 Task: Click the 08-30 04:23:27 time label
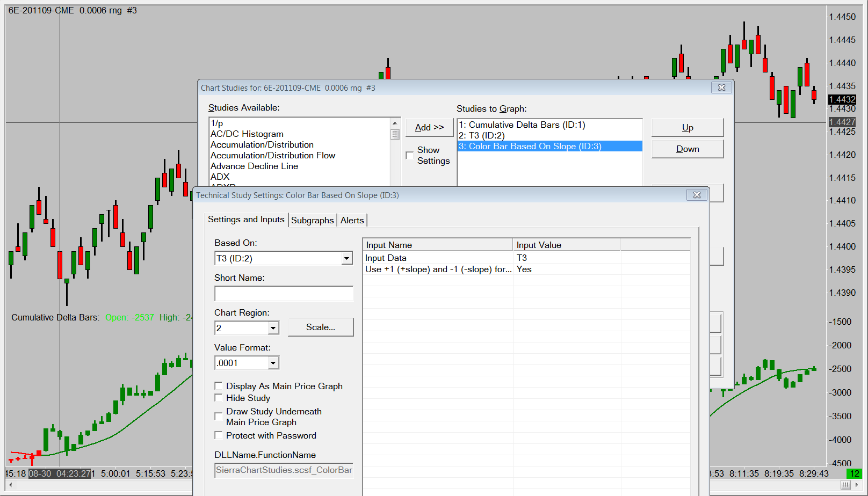pyautogui.click(x=60, y=473)
